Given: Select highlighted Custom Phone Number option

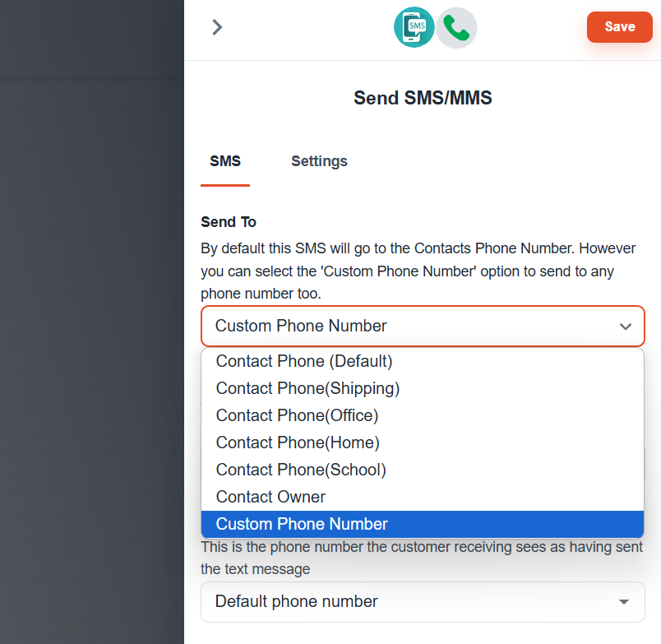Looking at the screenshot, I should coord(423,524).
